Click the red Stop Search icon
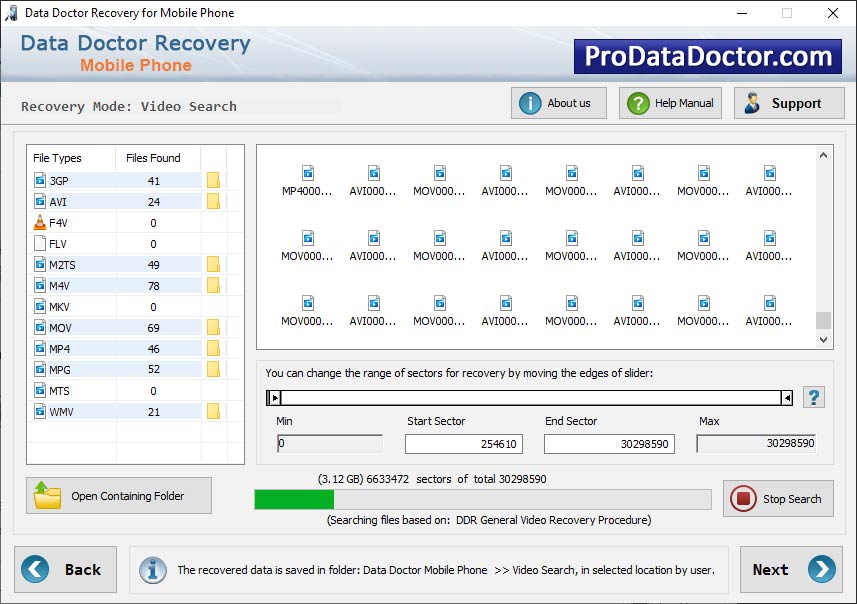This screenshot has height=604, width=857. pos(745,499)
